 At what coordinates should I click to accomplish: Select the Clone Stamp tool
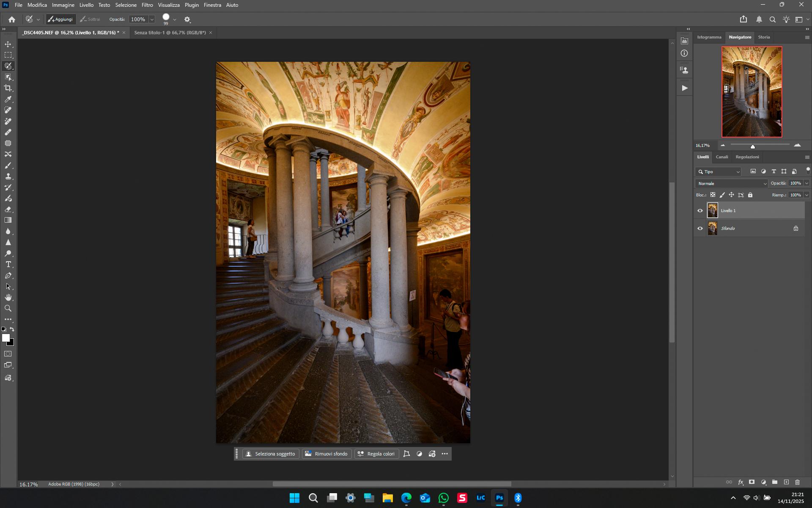(8, 177)
